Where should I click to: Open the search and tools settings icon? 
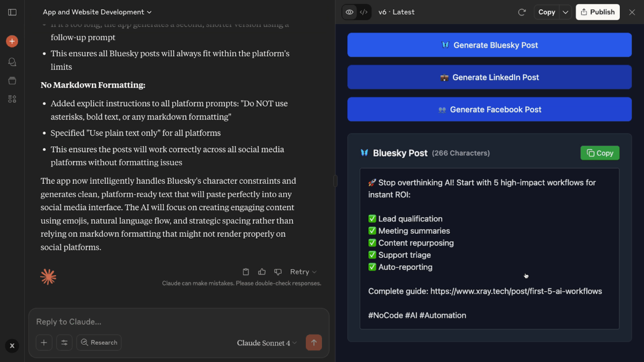pos(64,343)
